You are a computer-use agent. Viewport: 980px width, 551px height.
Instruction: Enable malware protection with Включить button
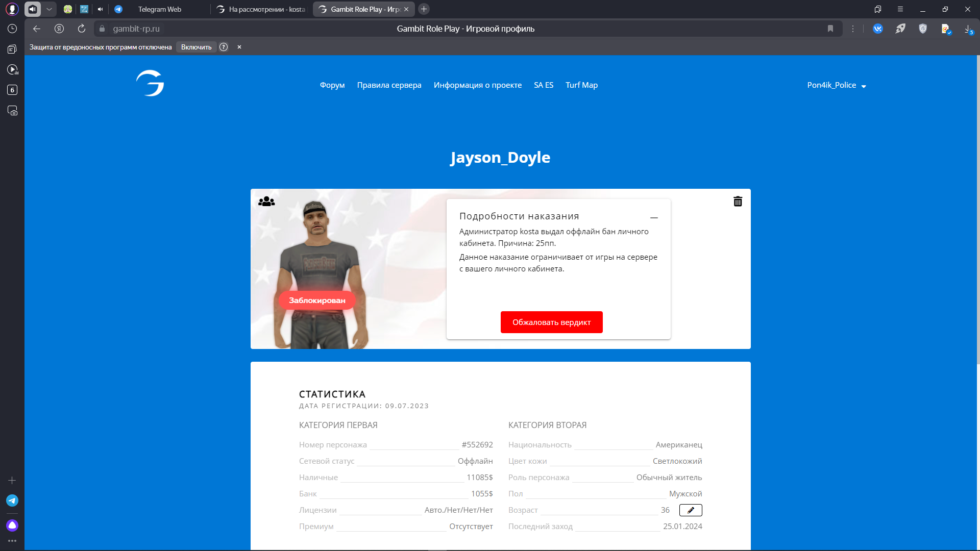click(x=196, y=47)
